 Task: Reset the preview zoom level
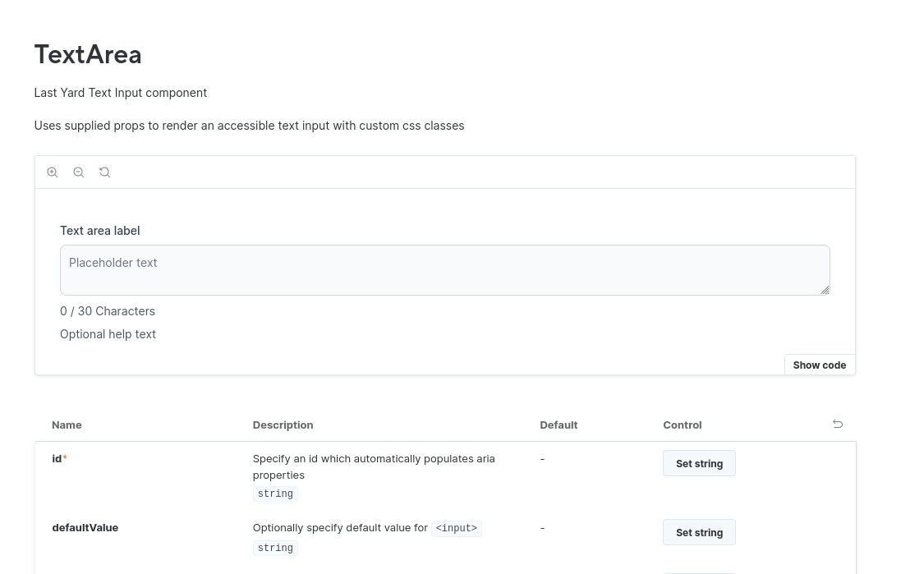point(105,172)
